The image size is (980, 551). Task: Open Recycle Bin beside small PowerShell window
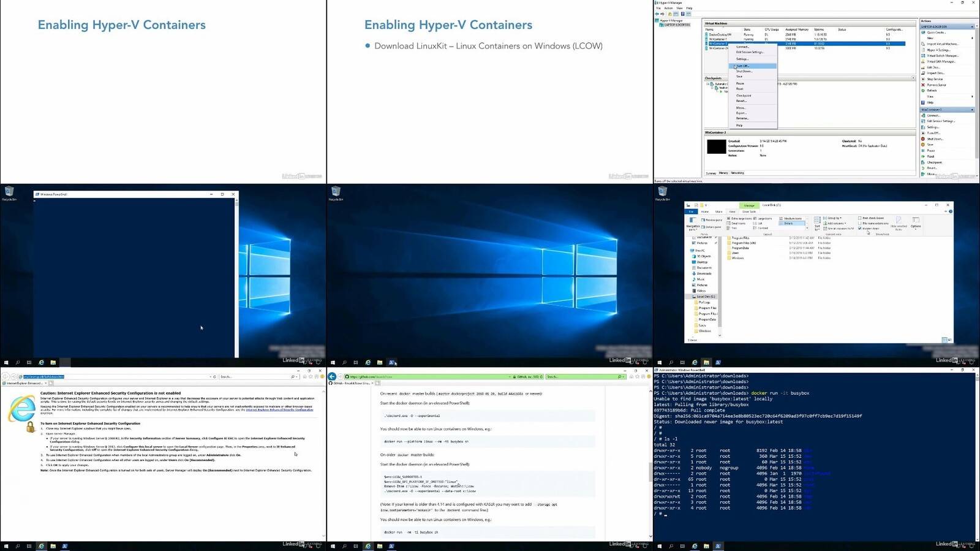coord(9,194)
